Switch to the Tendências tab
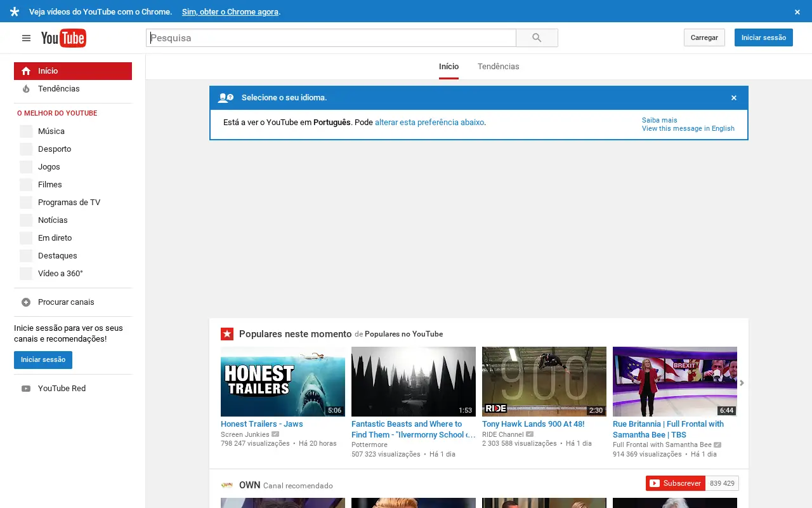Viewport: 812px width, 508px height. pyautogui.click(x=499, y=67)
